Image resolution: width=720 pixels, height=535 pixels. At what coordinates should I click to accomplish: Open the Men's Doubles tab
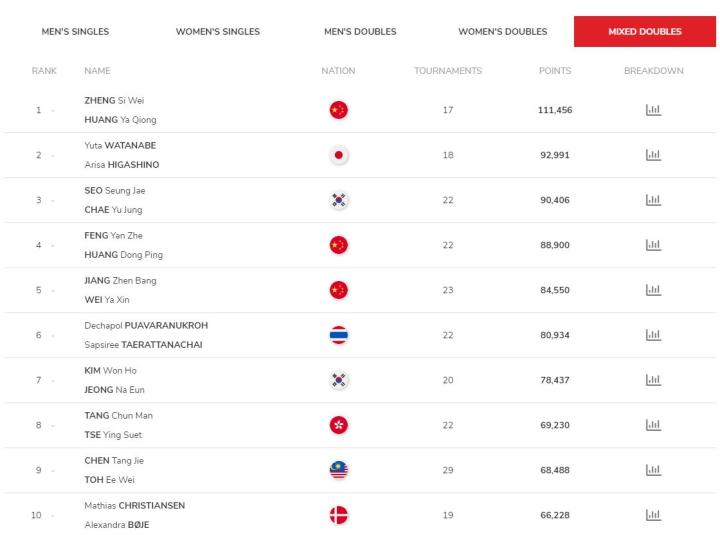pyautogui.click(x=360, y=32)
